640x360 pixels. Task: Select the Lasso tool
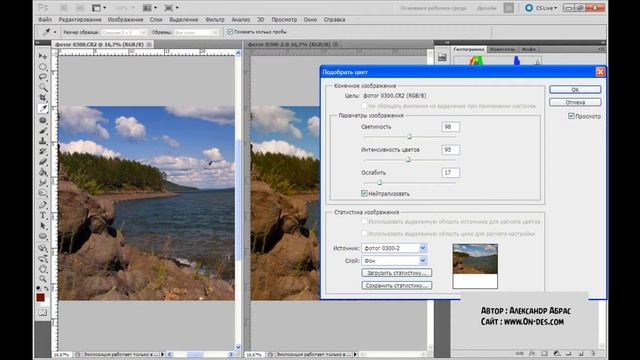42,77
